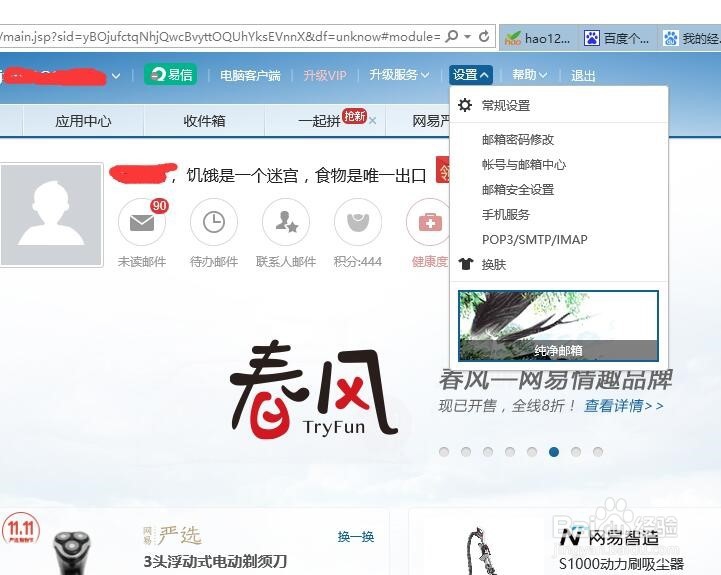Select 帐号与邮箱中心 menu item
Viewport: 721px width, 575px height.
tap(524, 164)
